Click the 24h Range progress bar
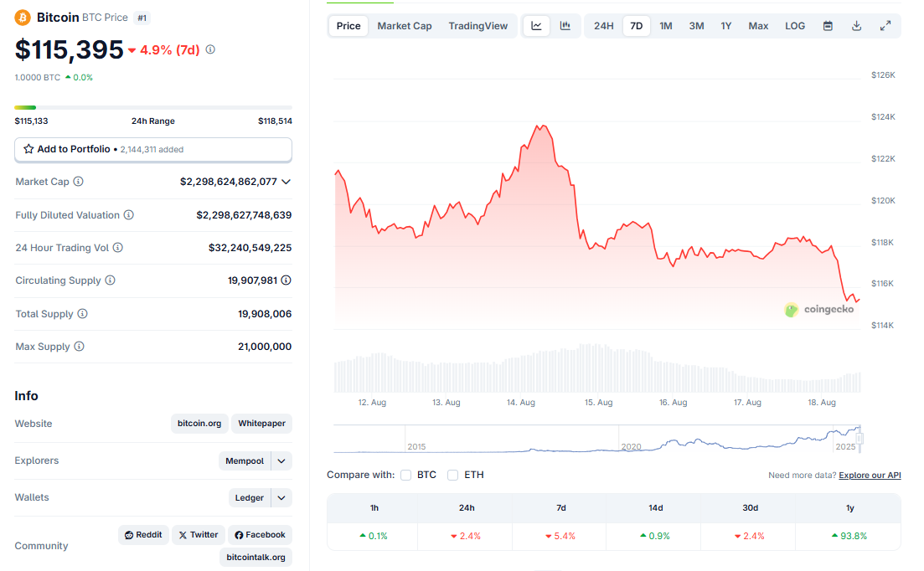The width and height of the screenshot is (924, 571). coord(153,108)
